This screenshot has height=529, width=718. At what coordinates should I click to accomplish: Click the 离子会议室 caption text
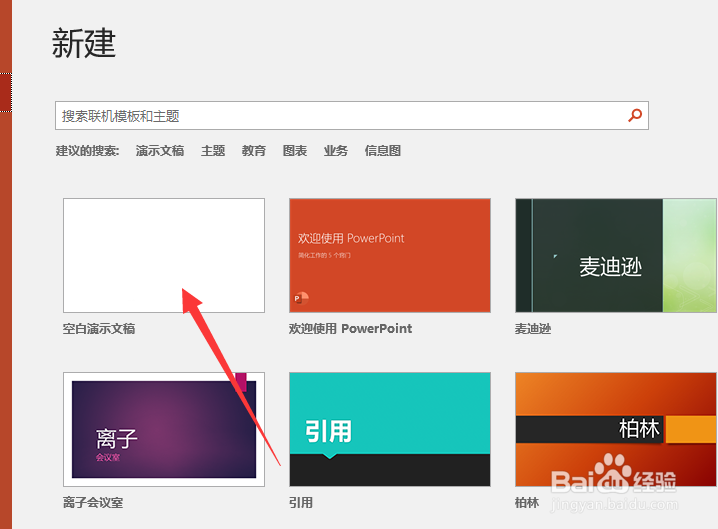[93, 503]
